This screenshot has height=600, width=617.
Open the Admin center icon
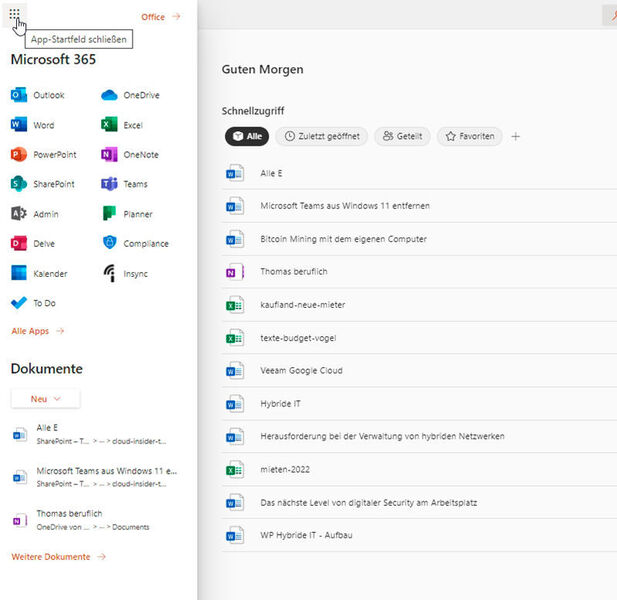click(x=18, y=214)
